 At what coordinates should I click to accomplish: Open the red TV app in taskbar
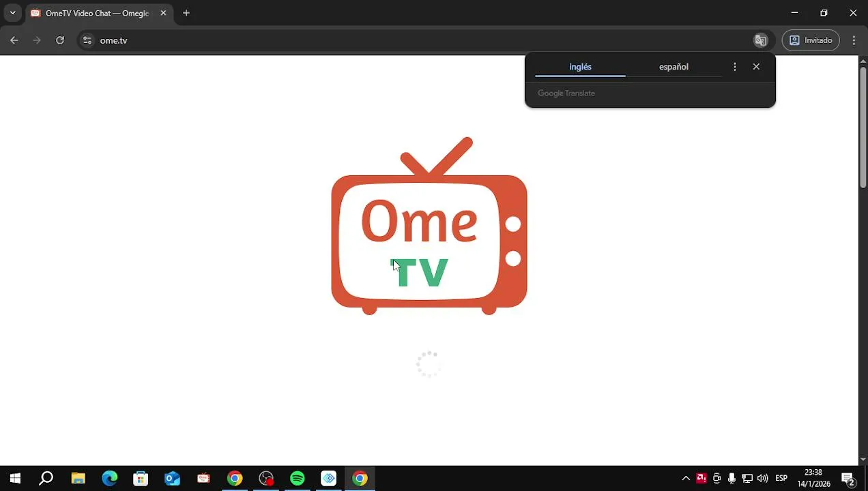[x=203, y=478]
